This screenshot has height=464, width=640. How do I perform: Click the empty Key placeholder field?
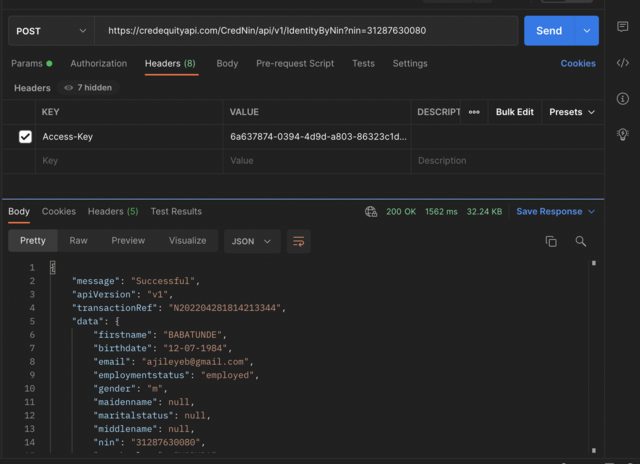point(129,161)
